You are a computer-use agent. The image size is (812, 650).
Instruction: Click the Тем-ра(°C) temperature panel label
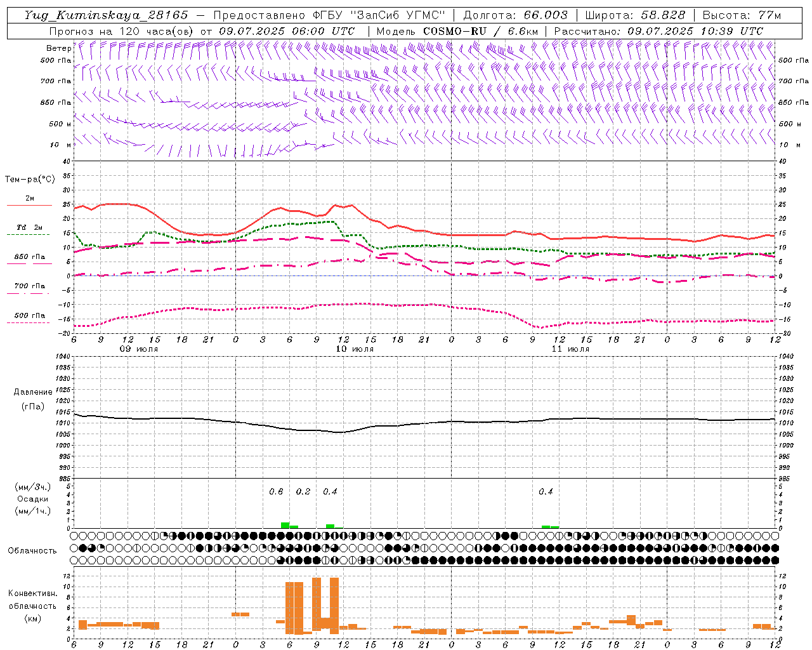point(30,180)
